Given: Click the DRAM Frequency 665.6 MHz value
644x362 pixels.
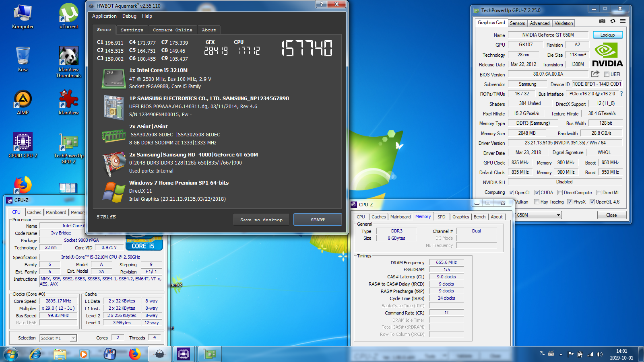Looking at the screenshot, I should click(446, 262).
